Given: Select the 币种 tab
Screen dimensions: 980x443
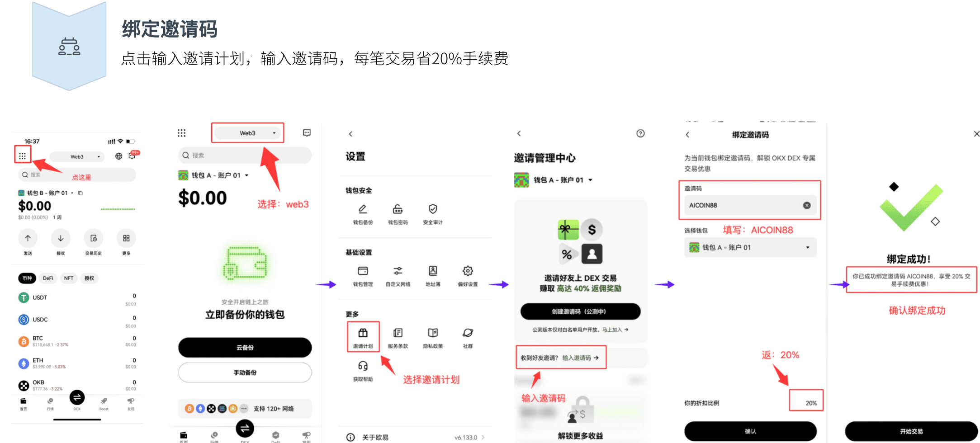Looking at the screenshot, I should tap(27, 278).
